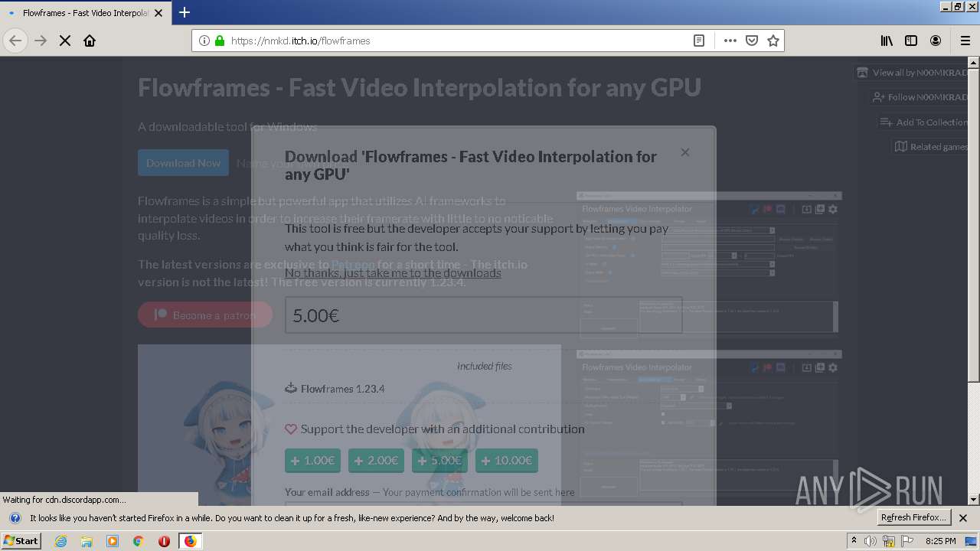This screenshot has width=980, height=551.
Task: Open the red Opera taskbar icon
Action: pos(164,541)
